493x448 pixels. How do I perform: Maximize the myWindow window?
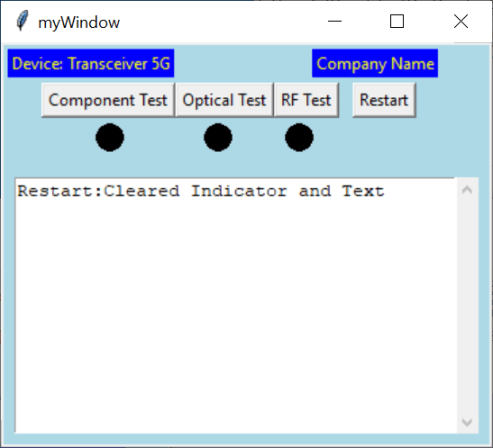[397, 22]
